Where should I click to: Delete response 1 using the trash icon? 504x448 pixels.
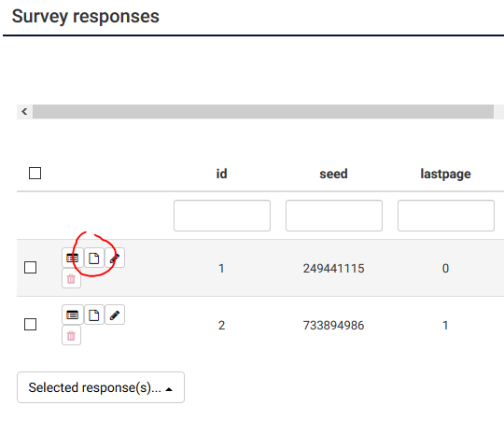point(71,279)
